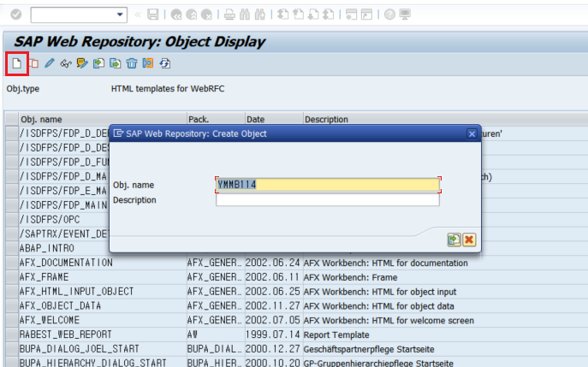Click the Pack. column header
Image resolution: width=588 pixels, height=367 pixels.
pos(216,119)
